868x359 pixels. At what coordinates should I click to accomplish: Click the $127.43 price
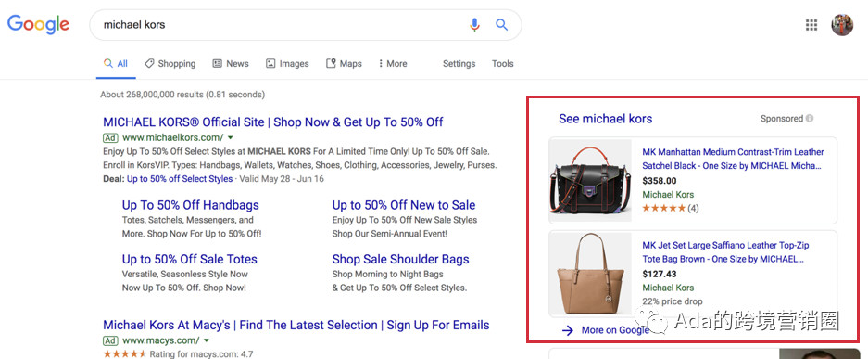tap(660, 274)
